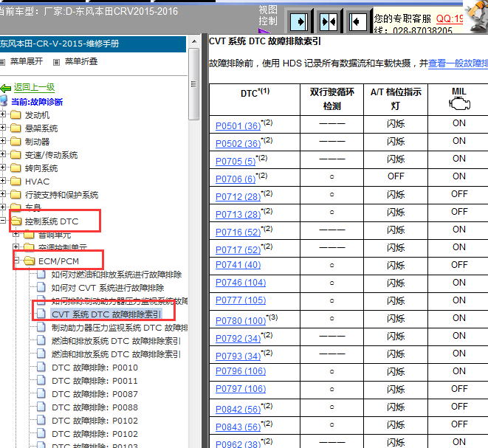Click document icon for DTC 故障排除: P0010
Screen dimensions: 488x448
[41, 367]
